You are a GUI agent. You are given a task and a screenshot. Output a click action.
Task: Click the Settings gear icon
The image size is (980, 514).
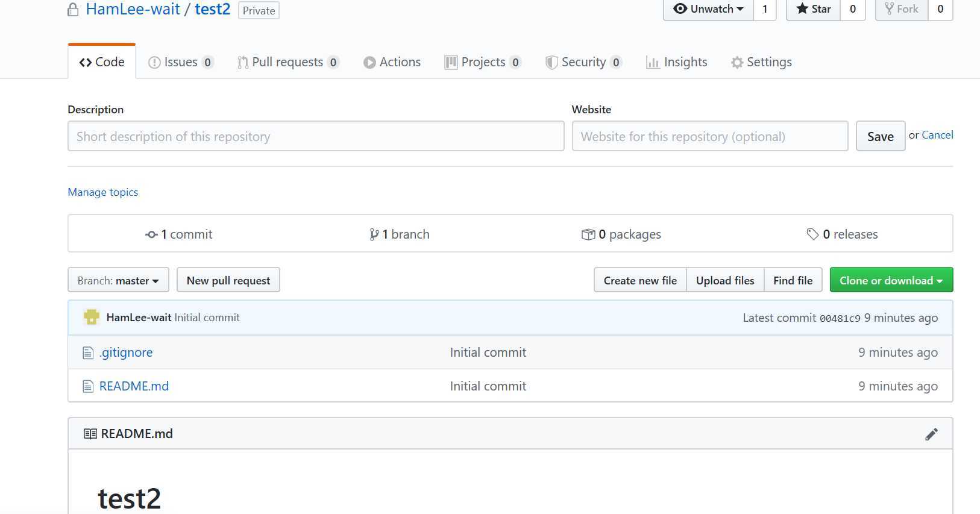pos(737,63)
